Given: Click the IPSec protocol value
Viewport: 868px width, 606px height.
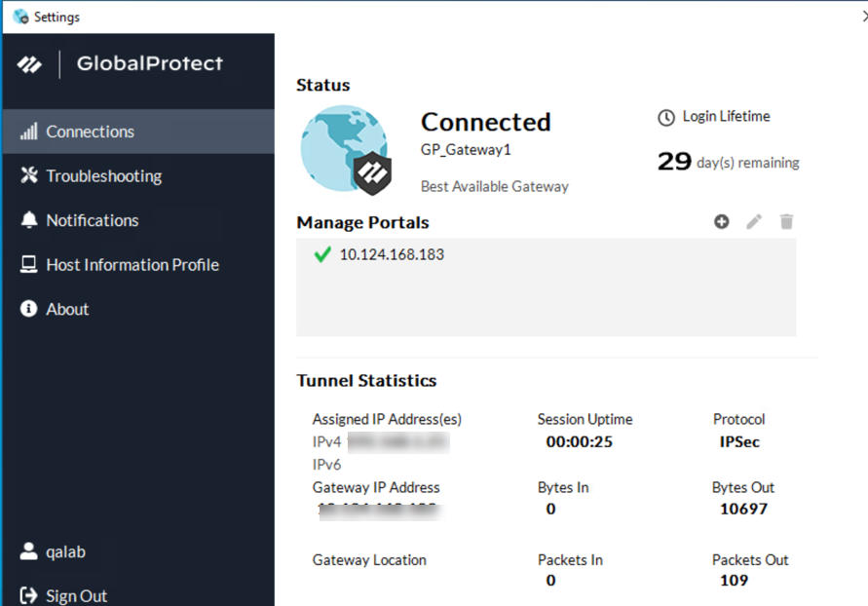Looking at the screenshot, I should coord(738,441).
